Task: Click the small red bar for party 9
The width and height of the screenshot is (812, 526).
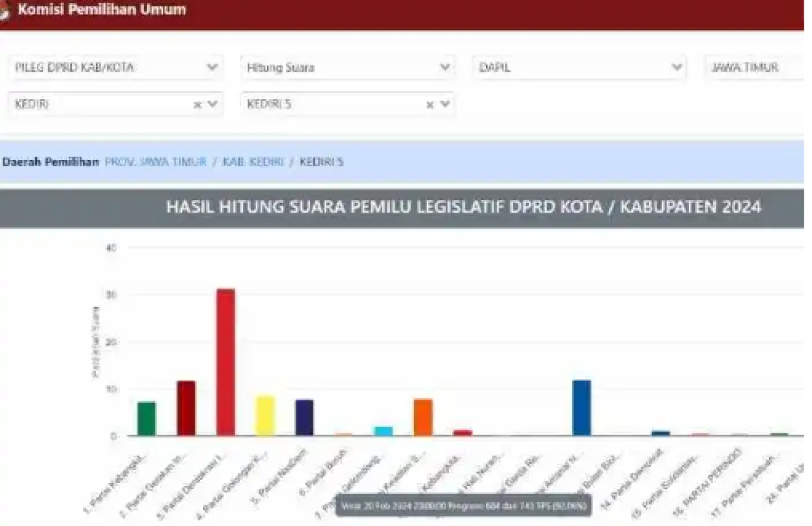Action: 463,433
